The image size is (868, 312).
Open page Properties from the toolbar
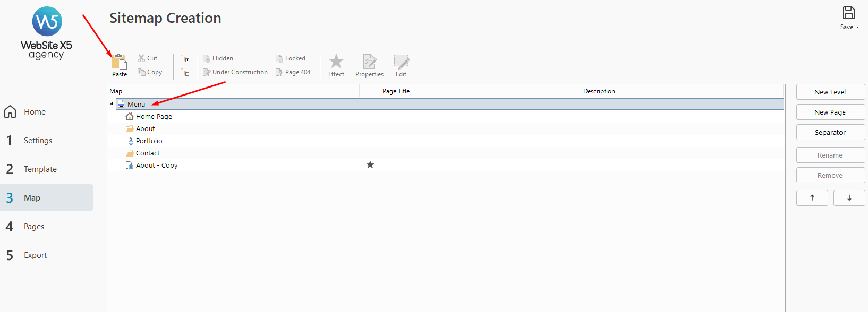pos(369,62)
